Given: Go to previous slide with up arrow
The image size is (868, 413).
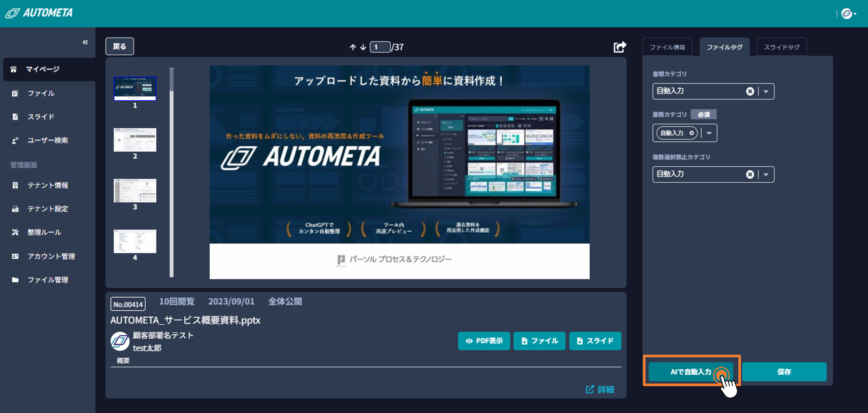Looking at the screenshot, I should pos(353,47).
